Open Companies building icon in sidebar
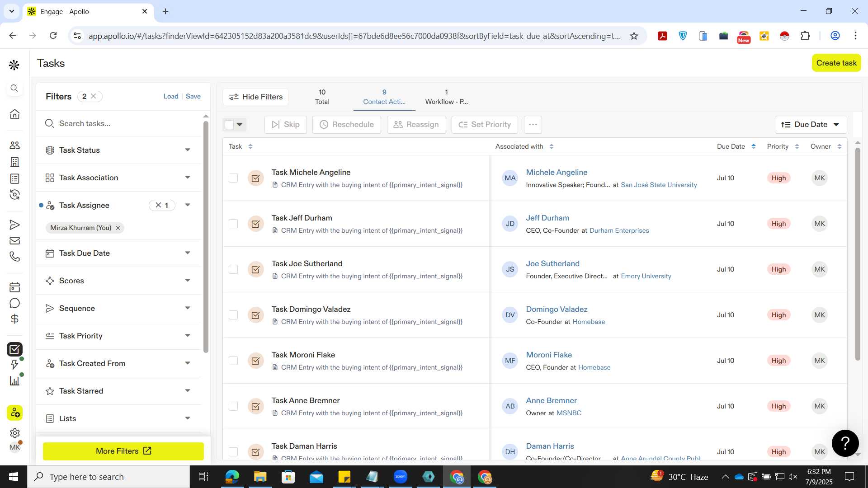This screenshot has height=488, width=868. [14, 162]
